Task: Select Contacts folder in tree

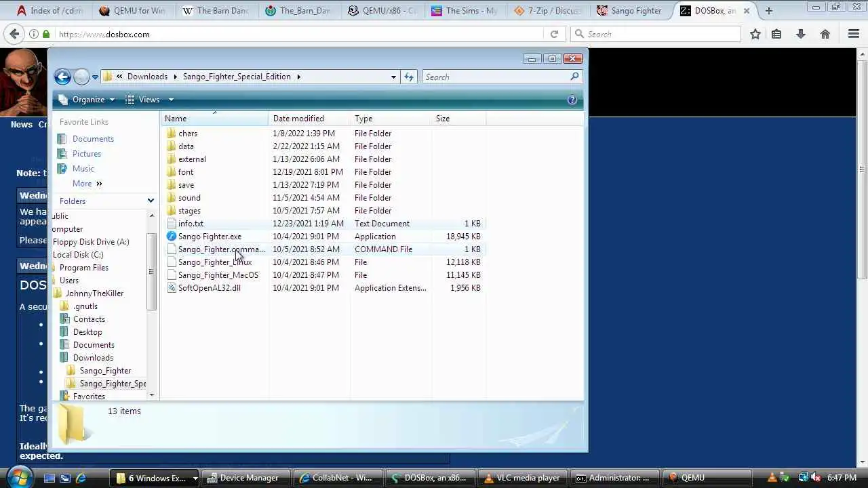Action: tap(89, 319)
